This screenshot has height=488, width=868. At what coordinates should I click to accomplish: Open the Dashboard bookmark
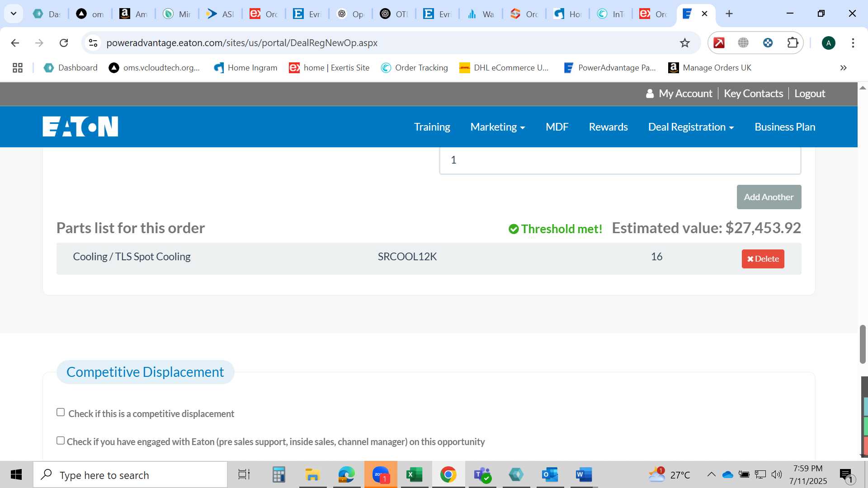[x=71, y=68]
